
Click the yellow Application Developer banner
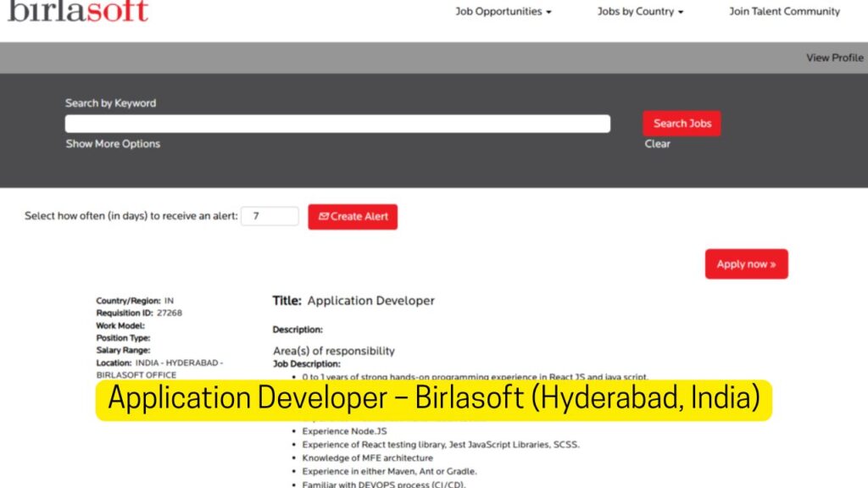433,399
